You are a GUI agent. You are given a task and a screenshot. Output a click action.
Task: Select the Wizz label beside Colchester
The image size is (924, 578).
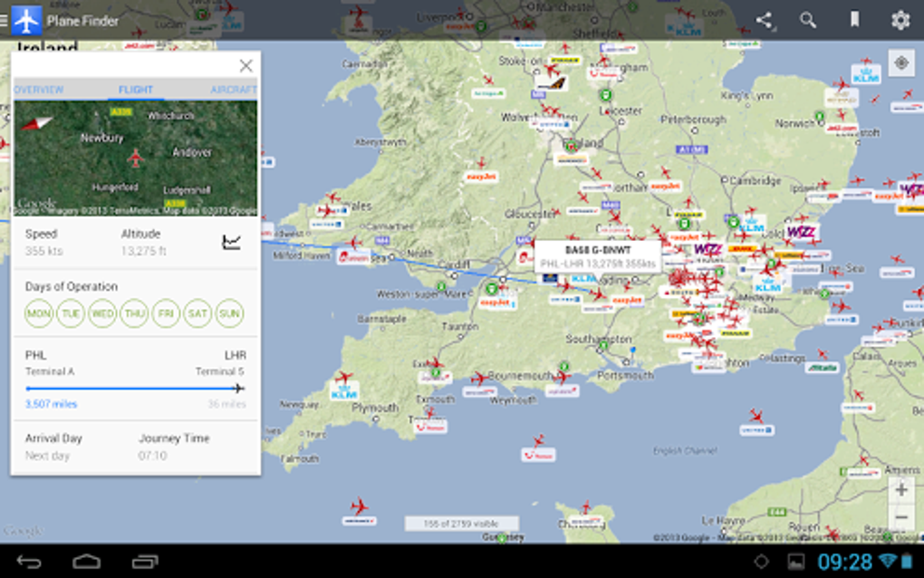tap(801, 232)
